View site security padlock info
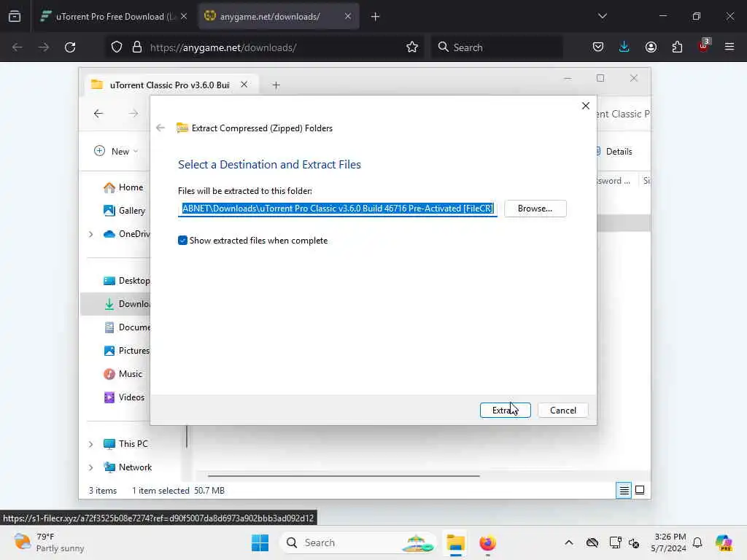747x560 pixels. click(137, 47)
